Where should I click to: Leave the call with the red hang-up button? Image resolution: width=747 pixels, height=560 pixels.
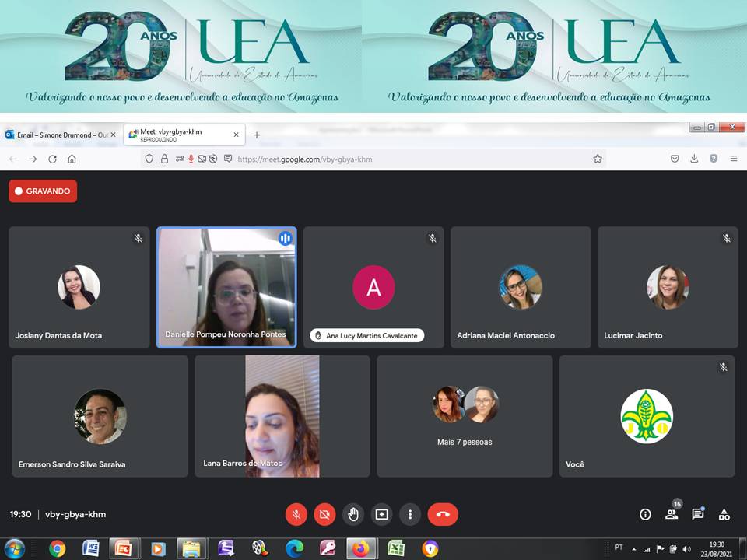(443, 514)
